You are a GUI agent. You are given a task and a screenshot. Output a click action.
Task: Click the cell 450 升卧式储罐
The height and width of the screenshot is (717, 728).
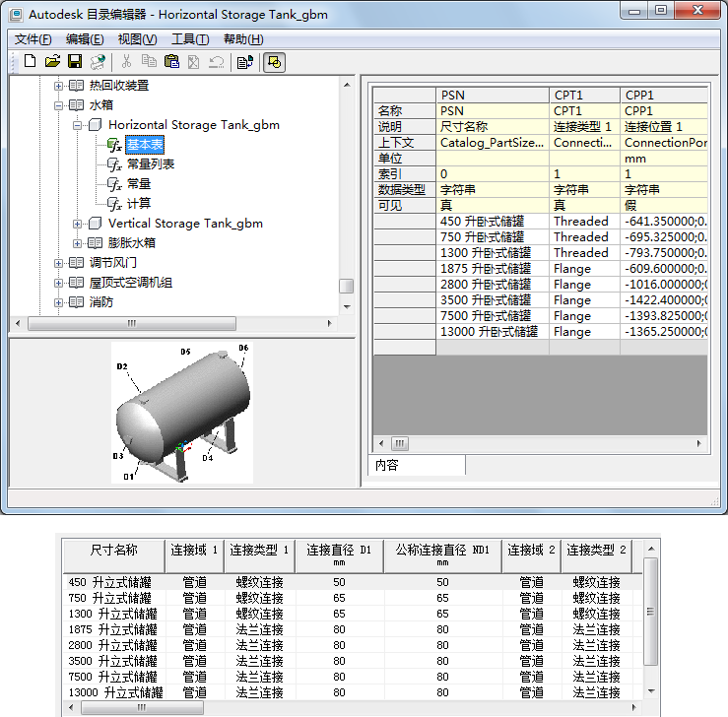tap(493, 222)
